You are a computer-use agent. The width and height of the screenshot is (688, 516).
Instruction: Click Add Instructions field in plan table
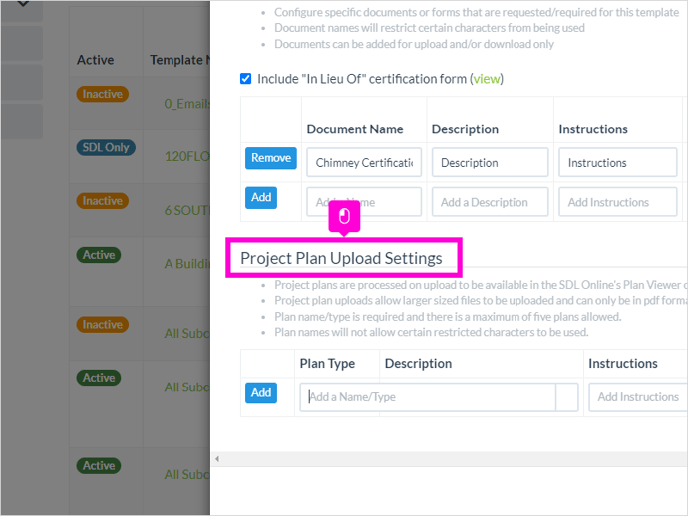[638, 397]
